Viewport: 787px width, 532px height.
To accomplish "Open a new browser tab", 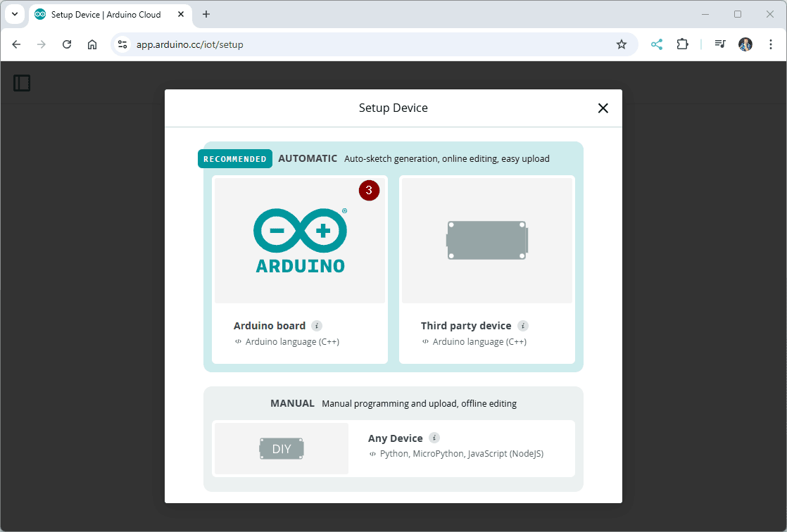I will pyautogui.click(x=206, y=14).
